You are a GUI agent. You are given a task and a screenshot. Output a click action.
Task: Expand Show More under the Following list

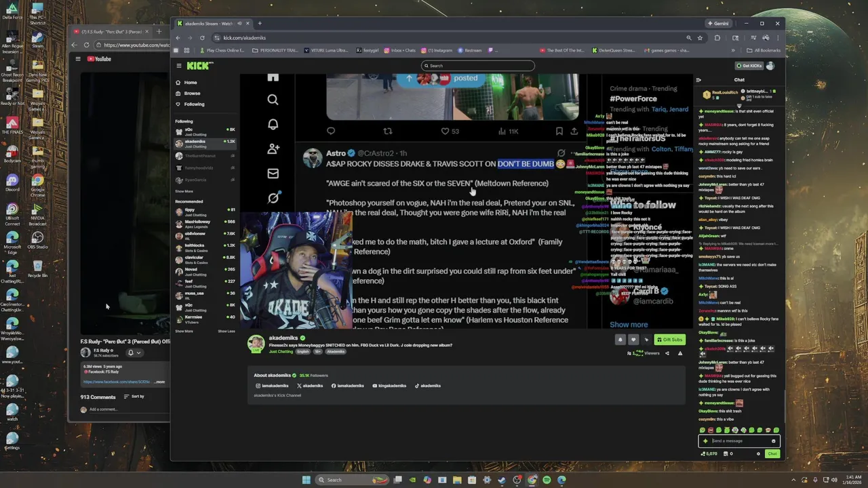click(184, 191)
